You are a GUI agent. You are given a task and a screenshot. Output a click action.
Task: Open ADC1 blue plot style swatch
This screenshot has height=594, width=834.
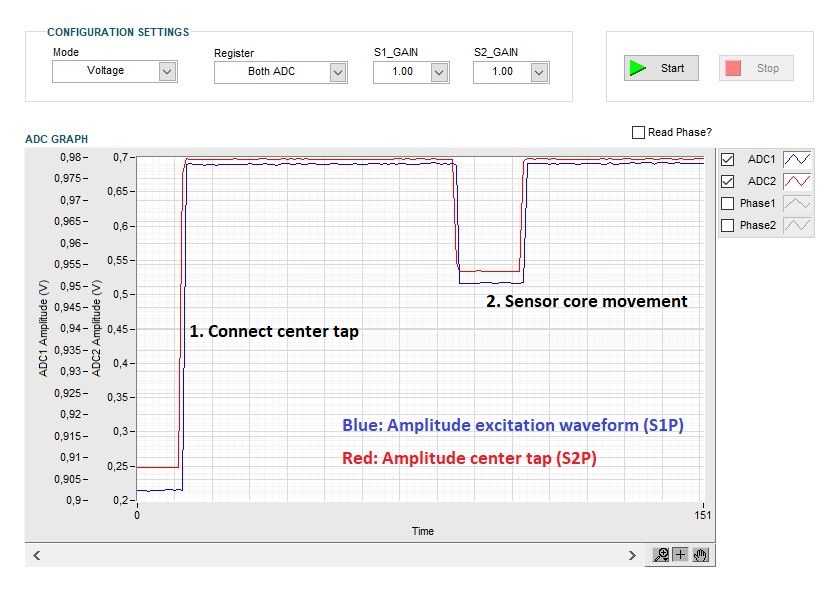pyautogui.click(x=797, y=159)
